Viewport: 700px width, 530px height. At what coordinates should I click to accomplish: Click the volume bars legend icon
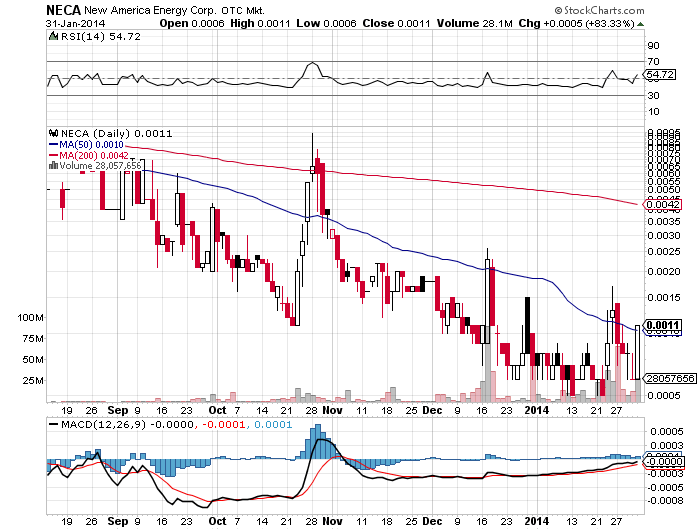click(x=53, y=166)
